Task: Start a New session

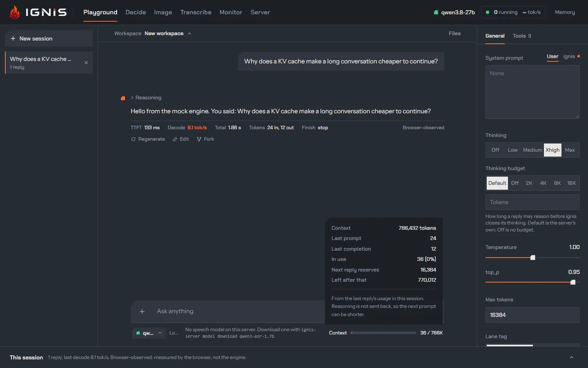Action: (49, 38)
